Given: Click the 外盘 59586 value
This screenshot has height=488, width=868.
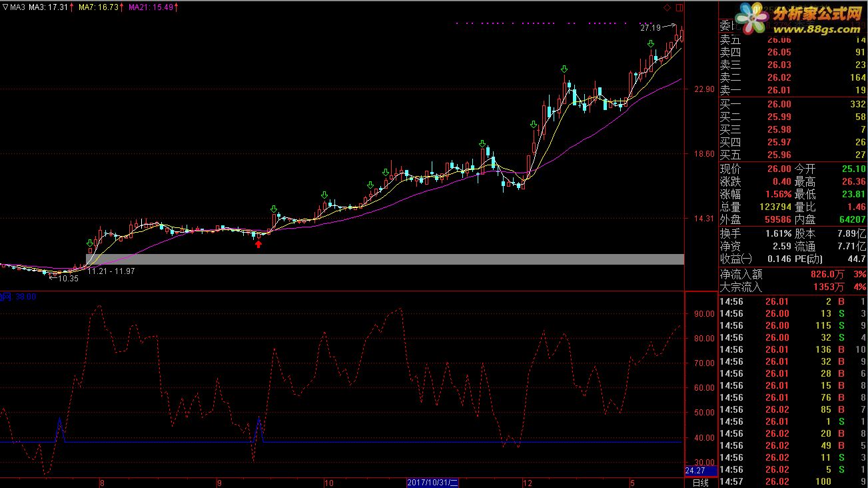Looking at the screenshot, I should [777, 219].
